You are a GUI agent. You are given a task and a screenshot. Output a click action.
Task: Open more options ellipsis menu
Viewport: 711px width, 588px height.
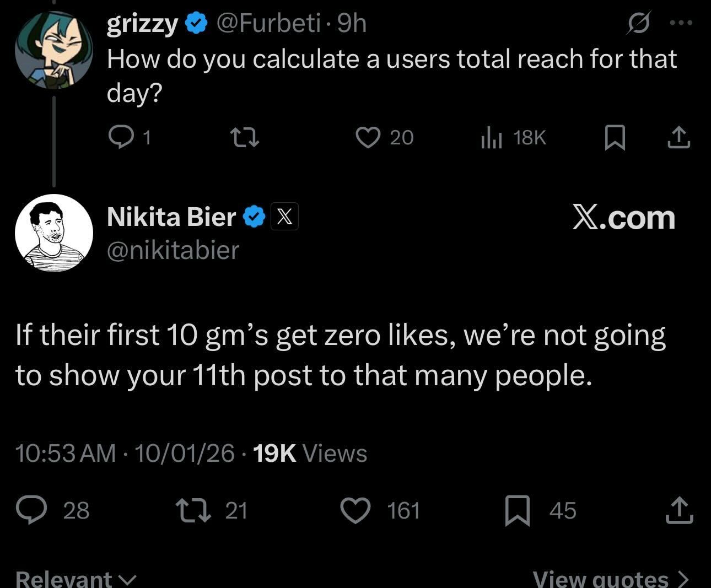point(681,23)
